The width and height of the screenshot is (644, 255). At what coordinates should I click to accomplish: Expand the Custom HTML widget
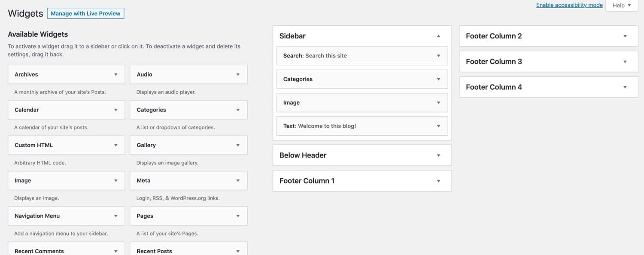coord(116,145)
